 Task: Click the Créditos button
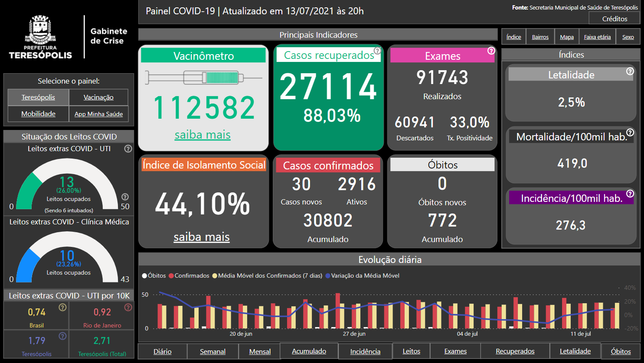[615, 19]
